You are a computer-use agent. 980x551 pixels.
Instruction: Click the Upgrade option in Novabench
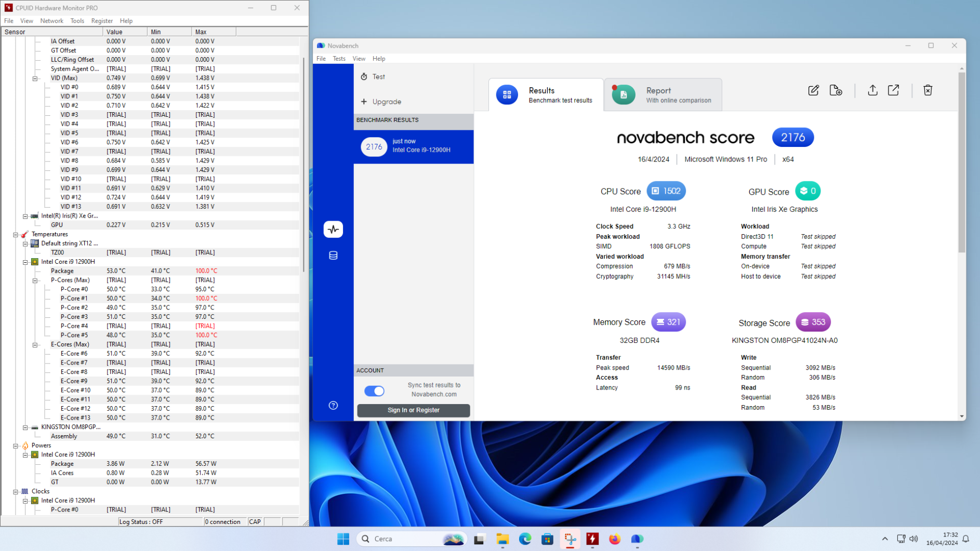[x=414, y=102]
